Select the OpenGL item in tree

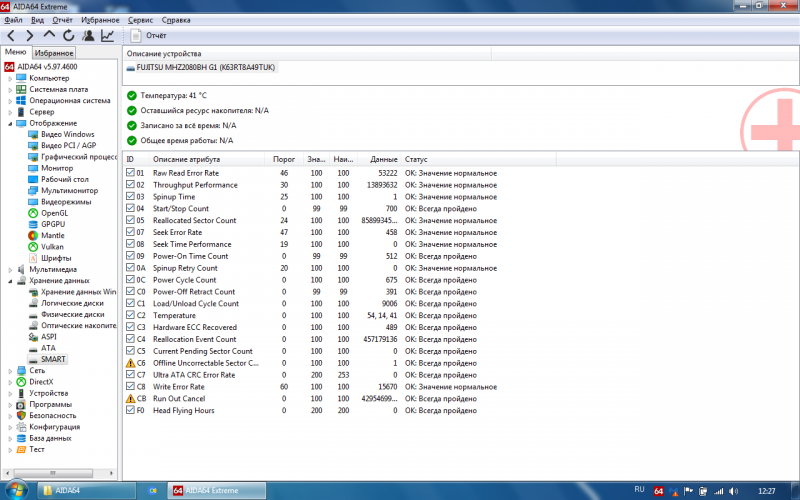coord(55,212)
